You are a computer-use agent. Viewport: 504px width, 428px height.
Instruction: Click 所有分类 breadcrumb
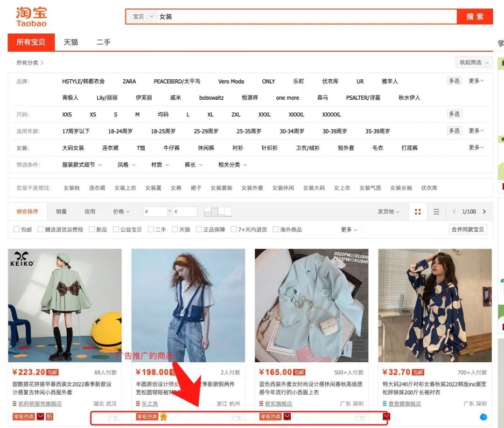click(29, 62)
